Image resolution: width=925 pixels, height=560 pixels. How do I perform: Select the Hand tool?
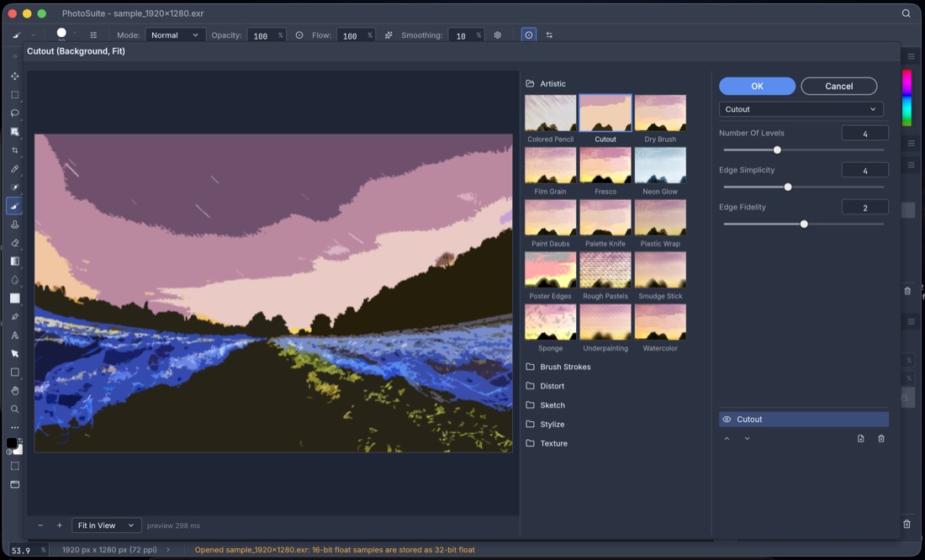tap(15, 391)
